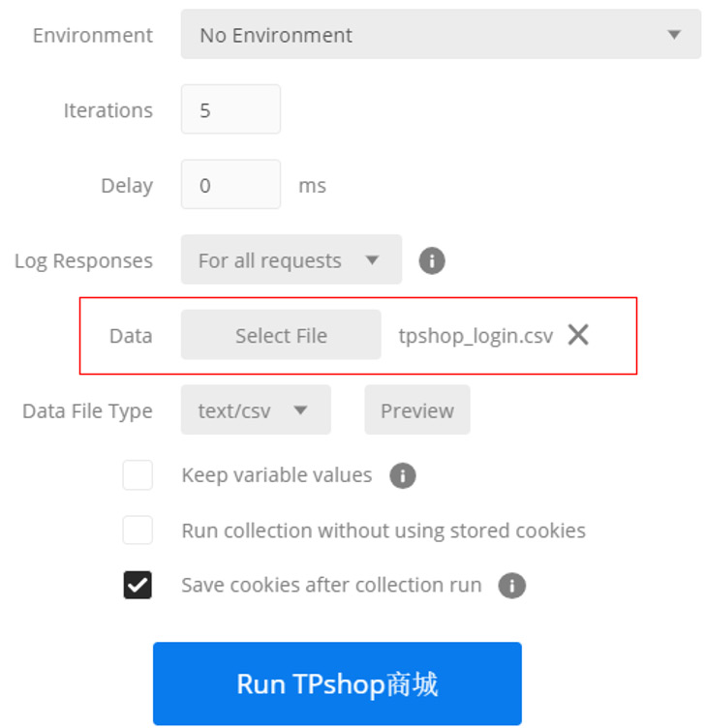705x728 pixels.
Task: Enable the Keep variable values checkbox
Action: point(138,475)
